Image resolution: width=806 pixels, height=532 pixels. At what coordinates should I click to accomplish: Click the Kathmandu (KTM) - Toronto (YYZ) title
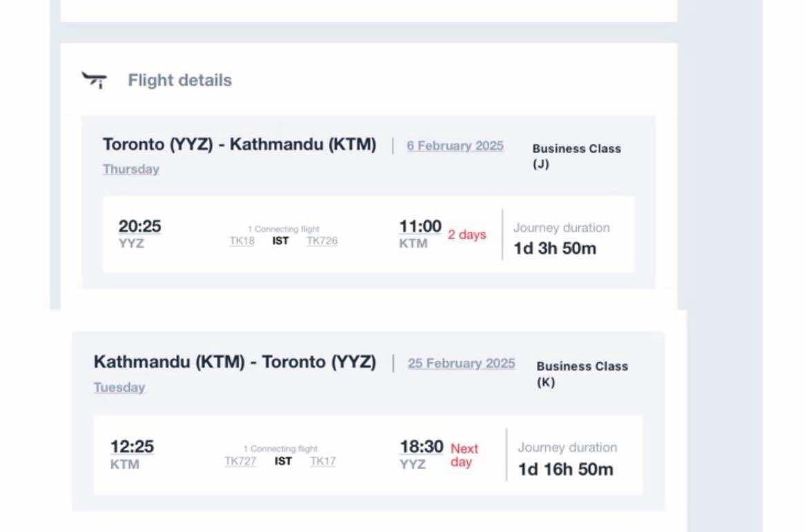pyautogui.click(x=235, y=362)
